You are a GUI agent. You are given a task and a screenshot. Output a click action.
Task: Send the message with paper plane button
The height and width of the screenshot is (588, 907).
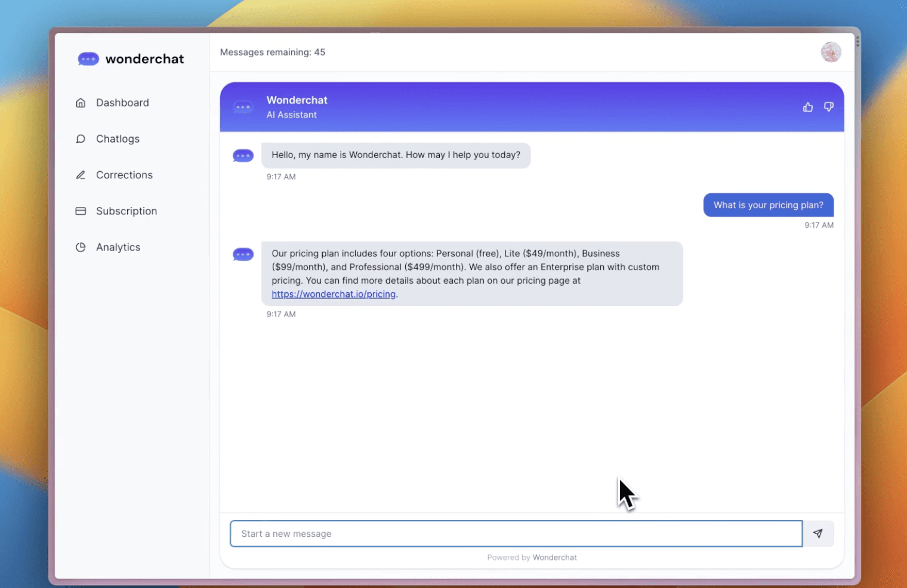818,534
